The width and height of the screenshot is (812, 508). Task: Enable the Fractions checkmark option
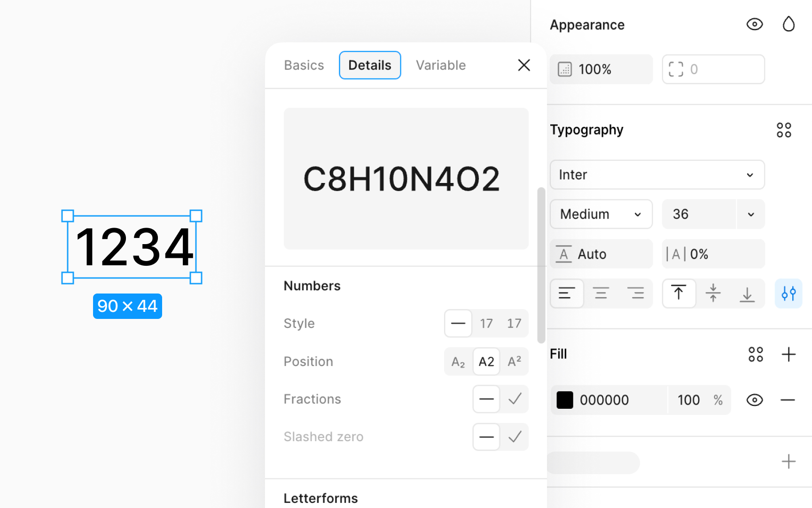[515, 399]
